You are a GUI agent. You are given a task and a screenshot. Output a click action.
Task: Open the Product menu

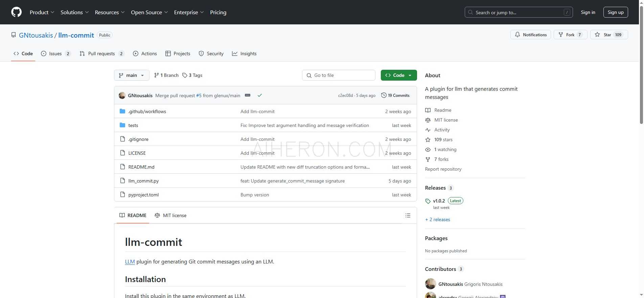coord(42,12)
